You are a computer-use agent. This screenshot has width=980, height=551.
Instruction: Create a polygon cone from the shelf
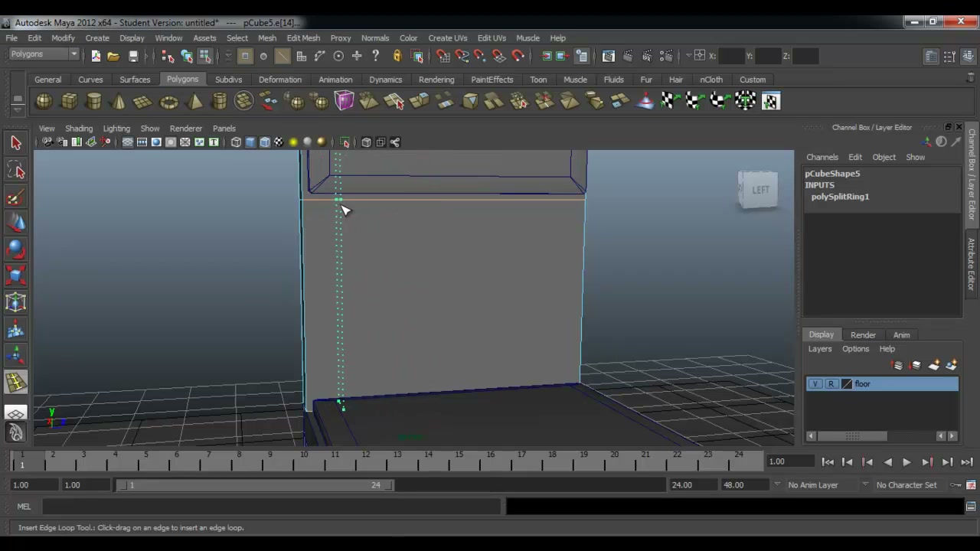pyautogui.click(x=119, y=101)
